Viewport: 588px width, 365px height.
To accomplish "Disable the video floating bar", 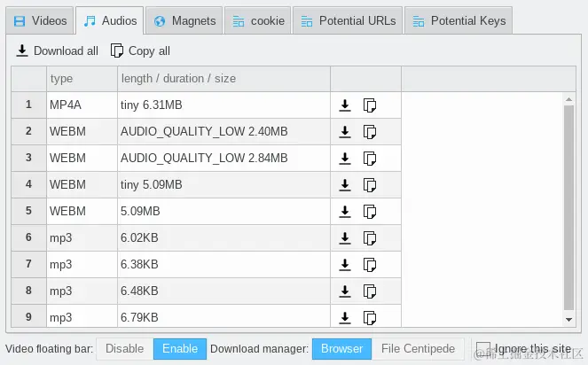I will (124, 349).
